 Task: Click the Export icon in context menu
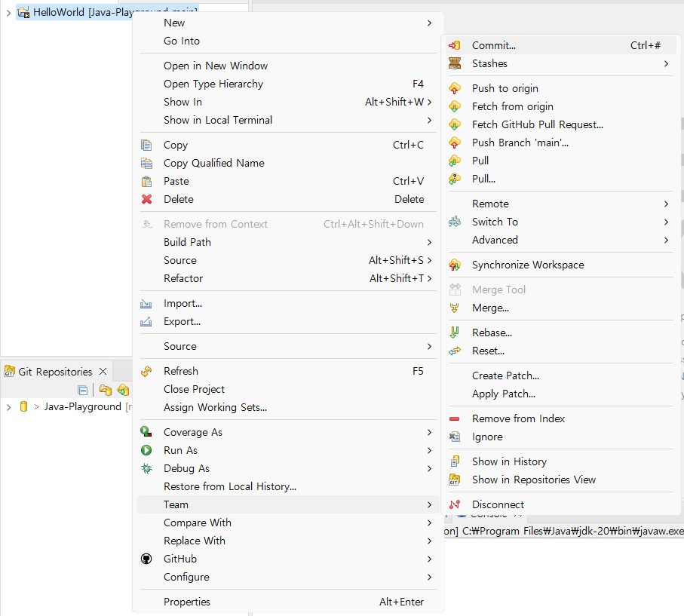coord(146,322)
